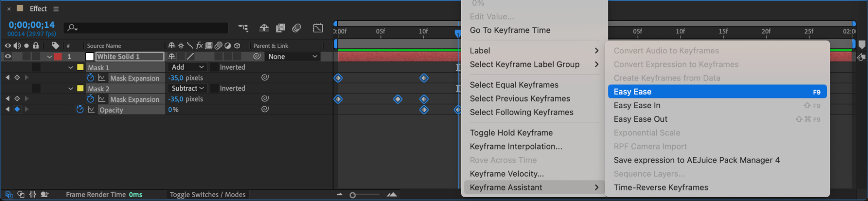This screenshot has width=868, height=201.
Task: Open the Mask 2 Subtract mode dropdown
Action: (x=188, y=88)
